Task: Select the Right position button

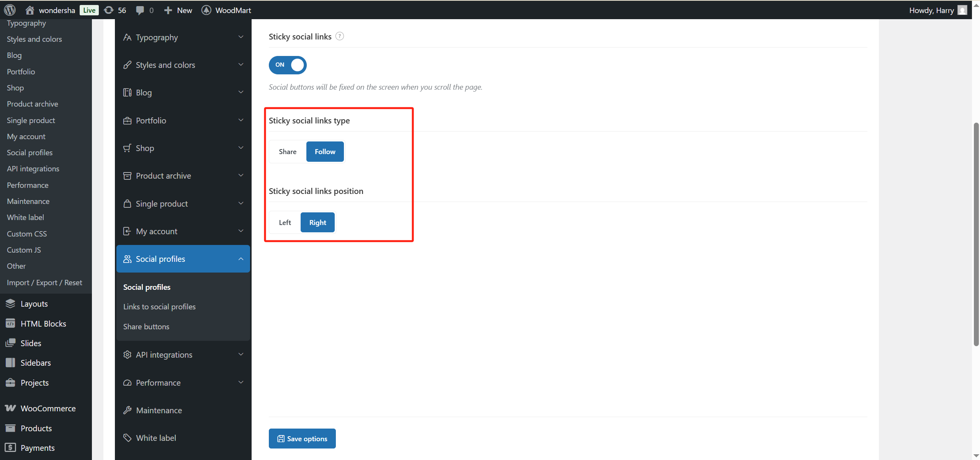Action: (x=317, y=222)
